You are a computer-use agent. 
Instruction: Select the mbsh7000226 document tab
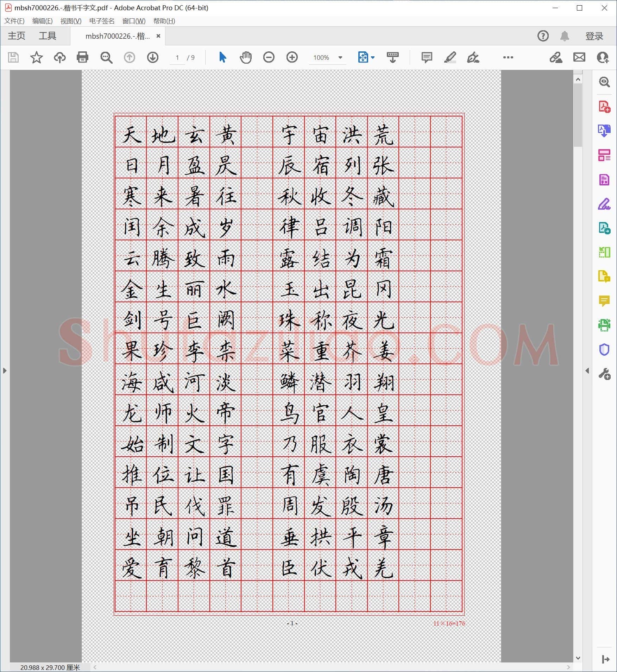118,36
